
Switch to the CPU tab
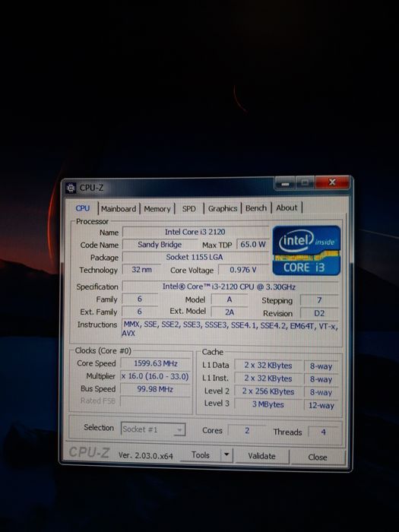tap(82, 208)
